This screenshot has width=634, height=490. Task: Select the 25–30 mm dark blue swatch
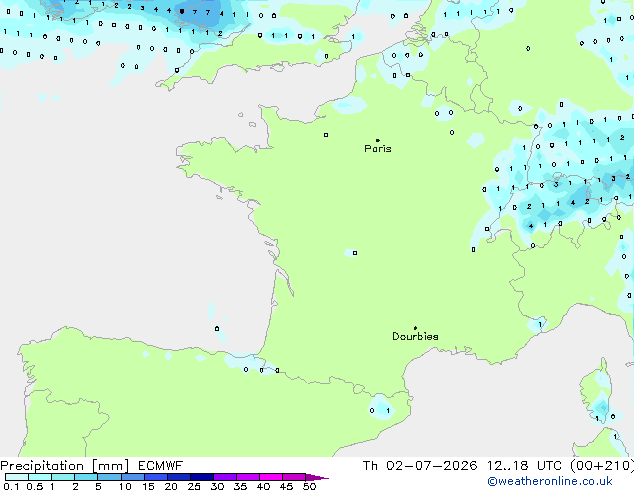tap(201, 477)
